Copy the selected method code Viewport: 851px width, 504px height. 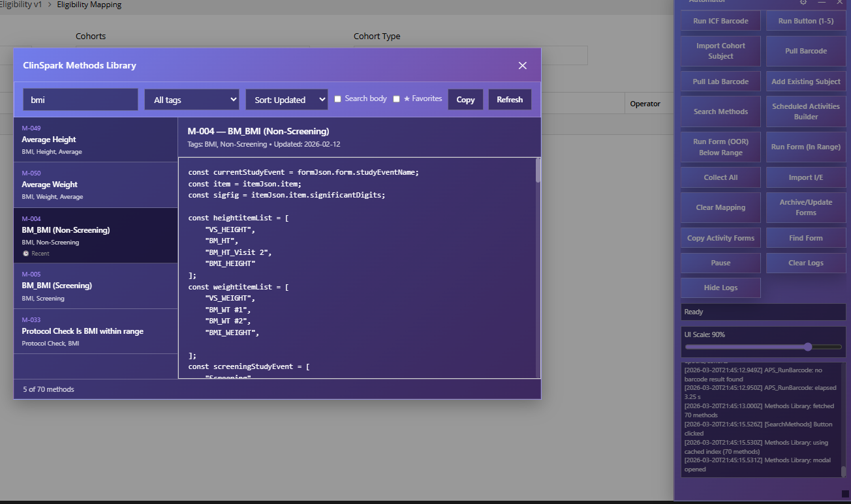465,100
